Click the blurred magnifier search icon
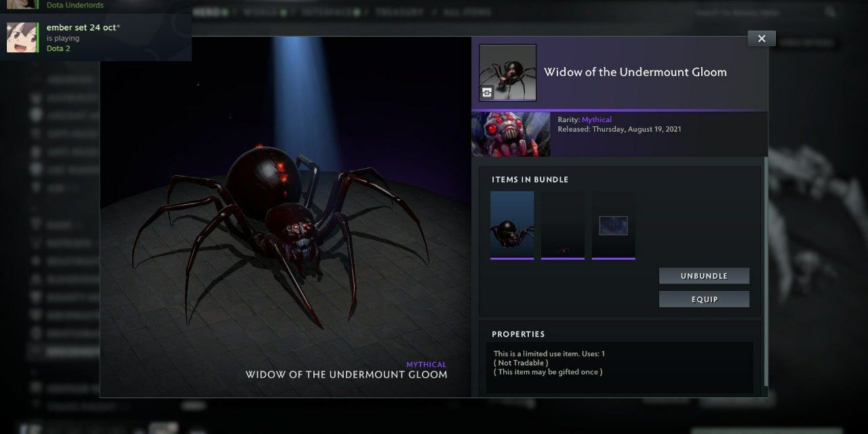 click(831, 12)
